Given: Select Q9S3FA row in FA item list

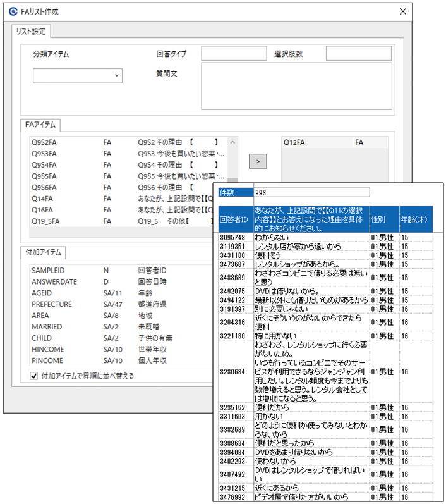Looking at the screenshot, I should pos(128,154).
